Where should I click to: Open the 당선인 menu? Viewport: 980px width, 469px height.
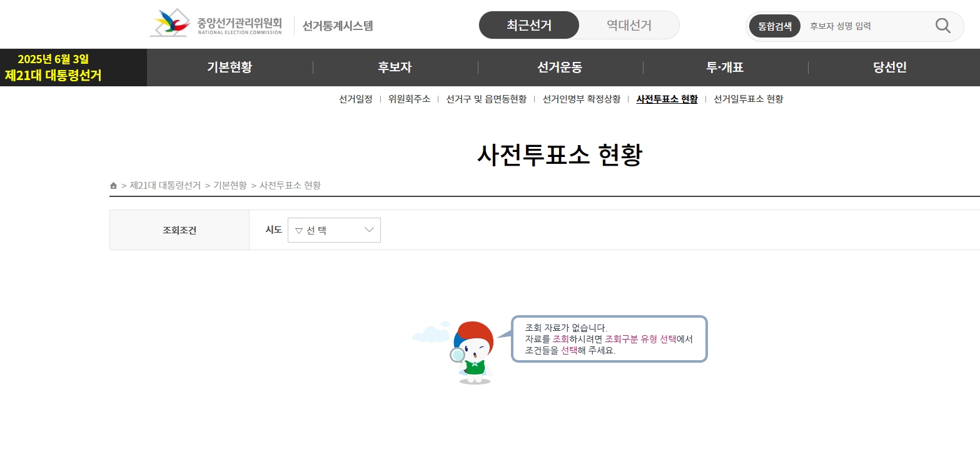click(x=889, y=67)
